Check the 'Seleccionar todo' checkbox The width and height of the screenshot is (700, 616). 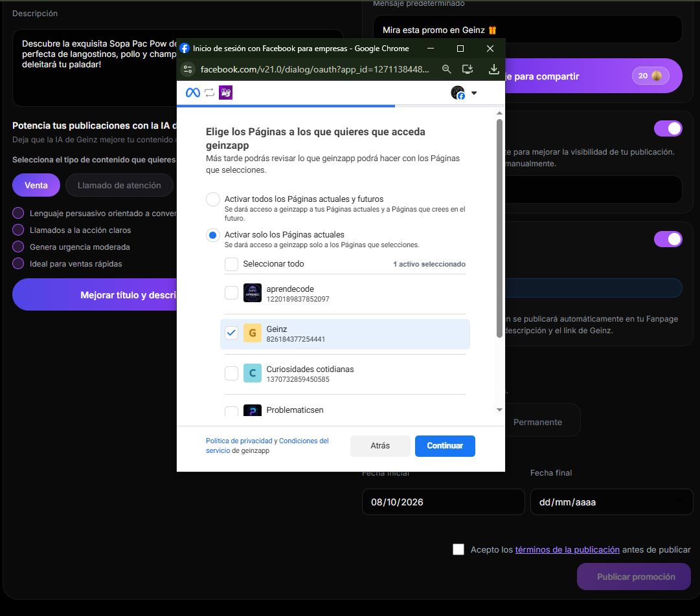[x=231, y=264]
